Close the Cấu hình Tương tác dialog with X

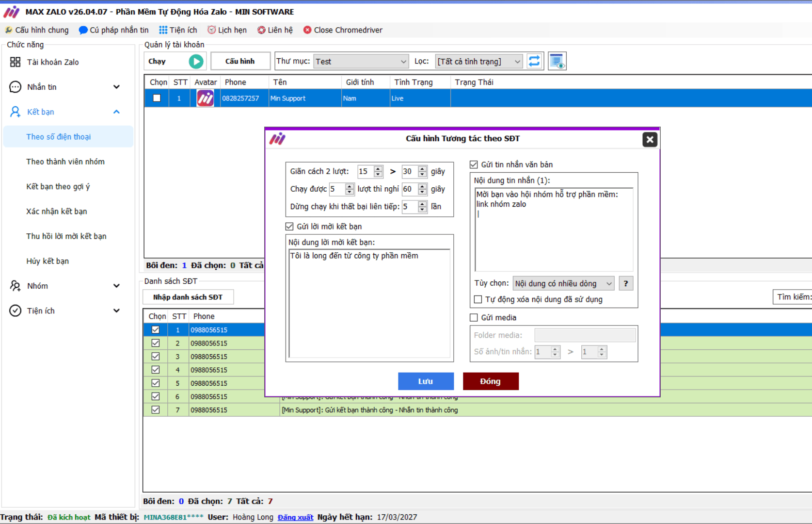[x=650, y=140]
